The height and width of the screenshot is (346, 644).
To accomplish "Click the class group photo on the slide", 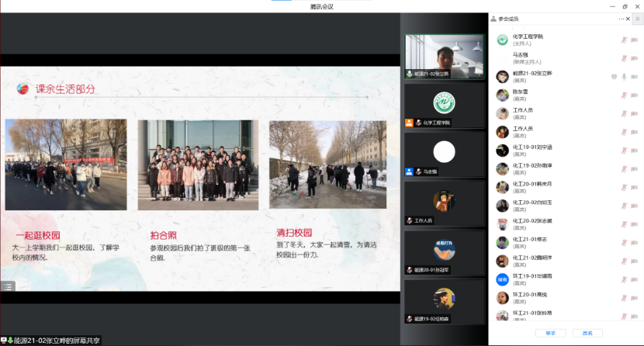I will (x=198, y=165).
